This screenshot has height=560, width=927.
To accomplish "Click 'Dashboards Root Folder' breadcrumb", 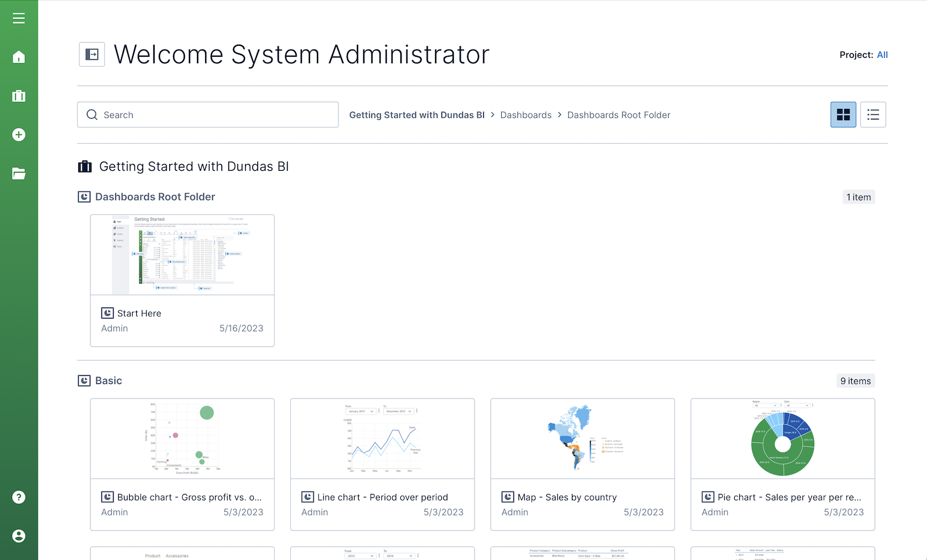I will 618,115.
